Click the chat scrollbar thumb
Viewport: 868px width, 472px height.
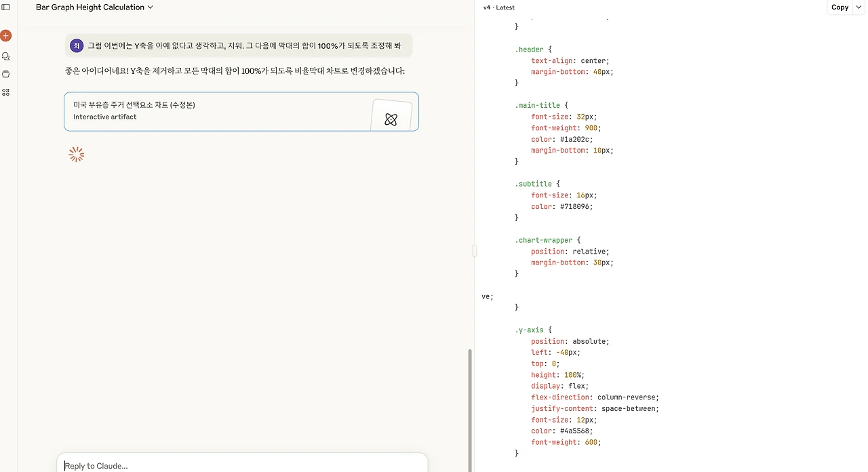[x=469, y=410]
